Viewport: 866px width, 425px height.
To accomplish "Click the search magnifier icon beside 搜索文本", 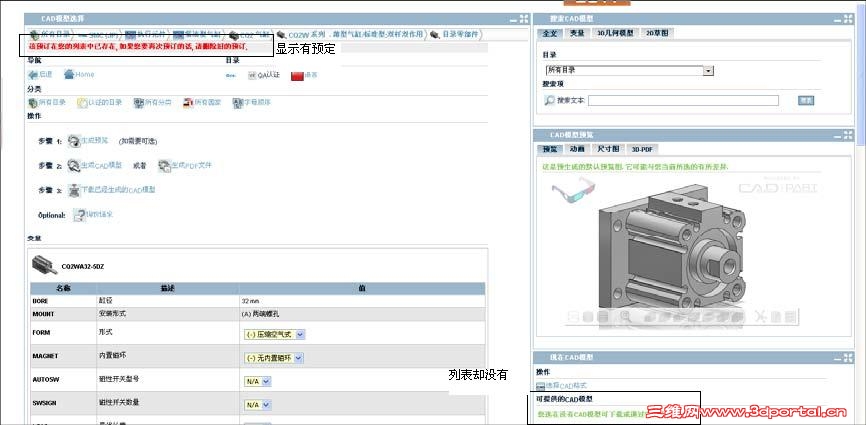I will (550, 100).
